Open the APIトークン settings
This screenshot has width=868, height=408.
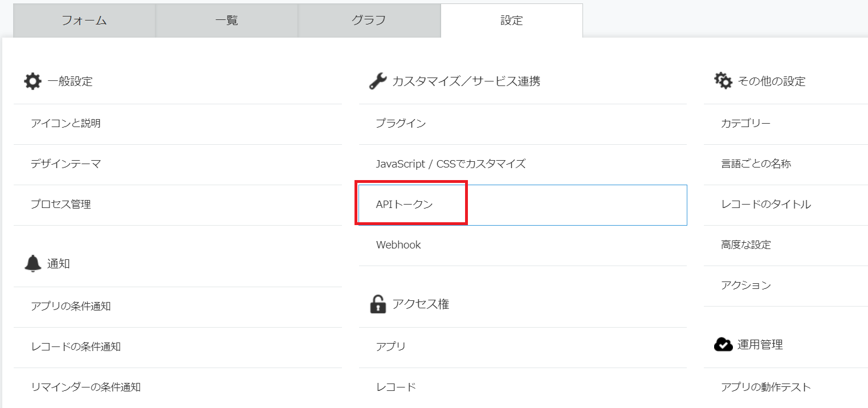coord(405,205)
